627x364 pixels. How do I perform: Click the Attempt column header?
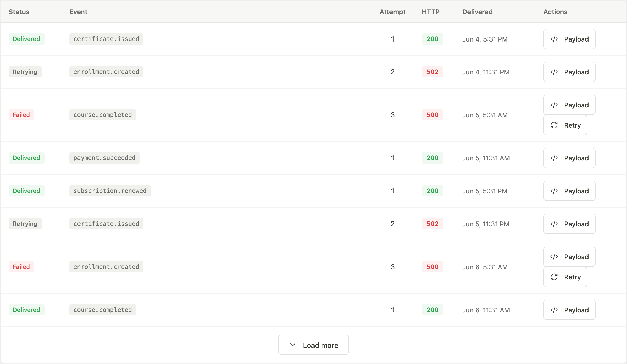pyautogui.click(x=393, y=12)
